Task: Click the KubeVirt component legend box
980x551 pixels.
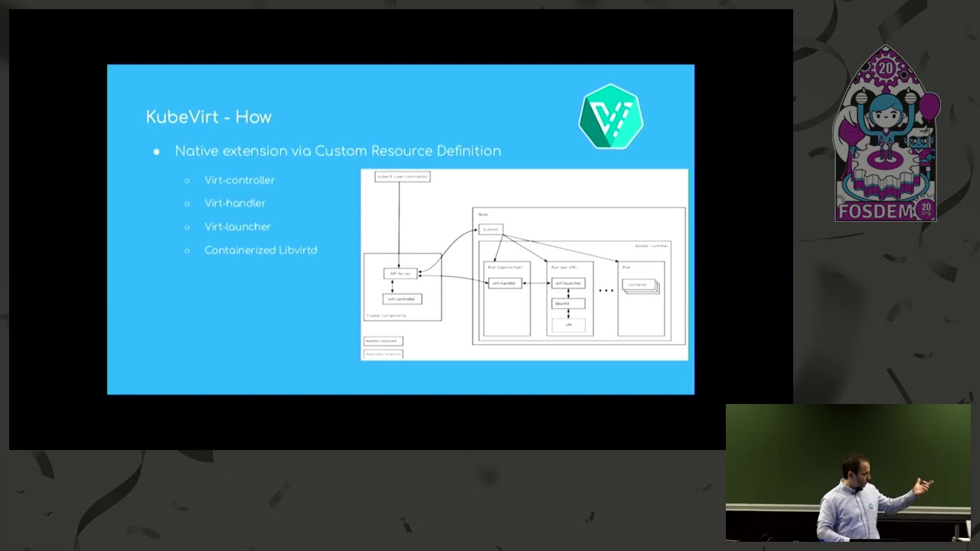Action: tap(383, 341)
